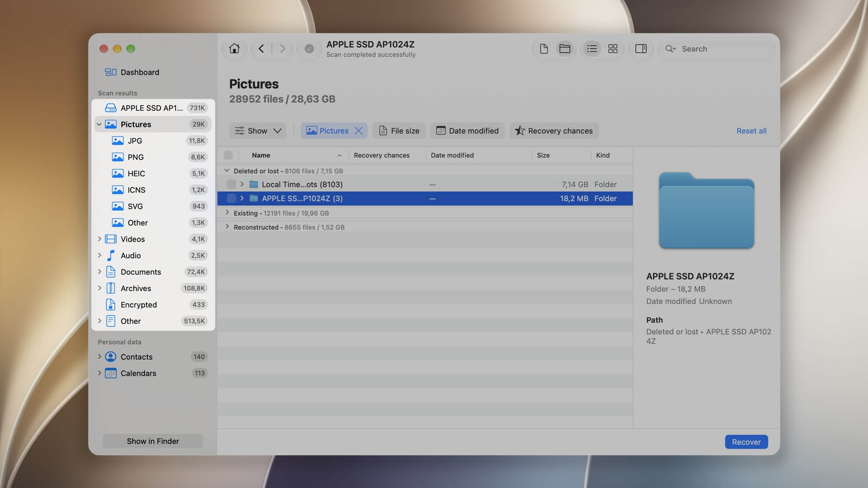Viewport: 868px width, 488px height.
Task: Collapse the Pictures category in sidebar
Action: (x=99, y=124)
